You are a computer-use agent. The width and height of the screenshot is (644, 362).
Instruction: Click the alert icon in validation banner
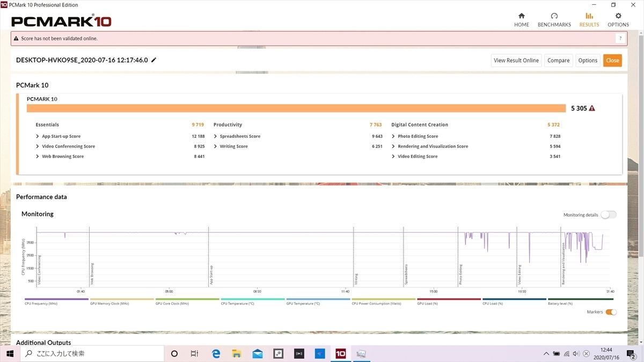click(16, 39)
